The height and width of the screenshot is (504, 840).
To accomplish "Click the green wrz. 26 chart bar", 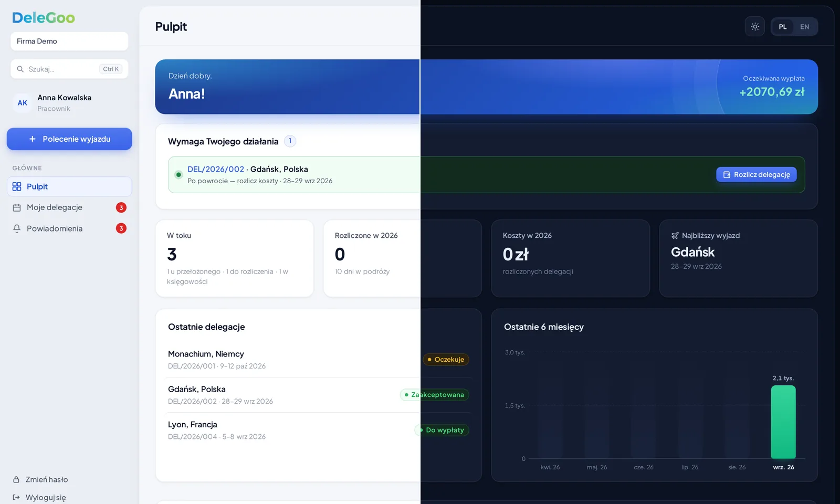I will pyautogui.click(x=783, y=422).
